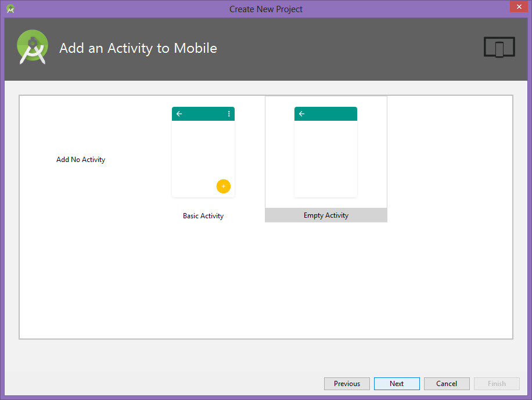Click the Basic Activity label

[203, 216]
